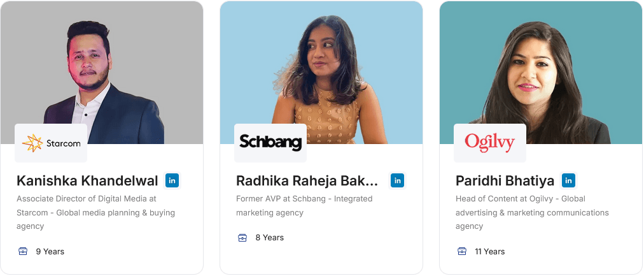This screenshot has width=644, height=276.
Task: Click the Starcom company logo
Action: [51, 143]
